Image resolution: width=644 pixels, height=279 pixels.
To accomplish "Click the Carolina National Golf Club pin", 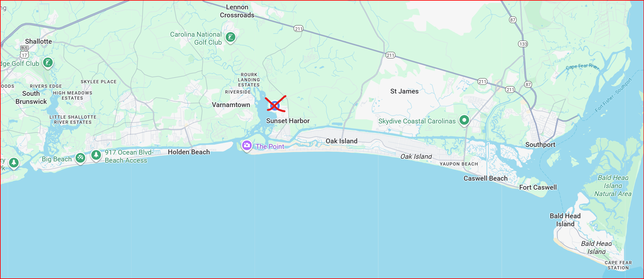I will [x=230, y=37].
